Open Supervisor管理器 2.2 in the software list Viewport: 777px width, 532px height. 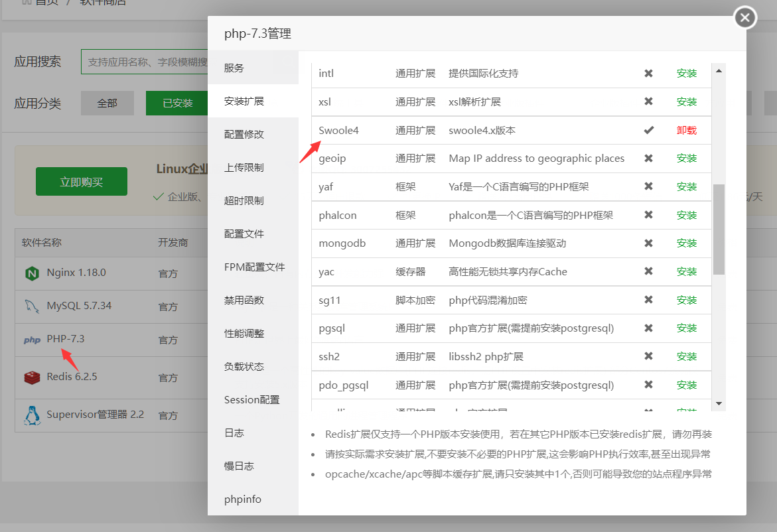(x=95, y=414)
